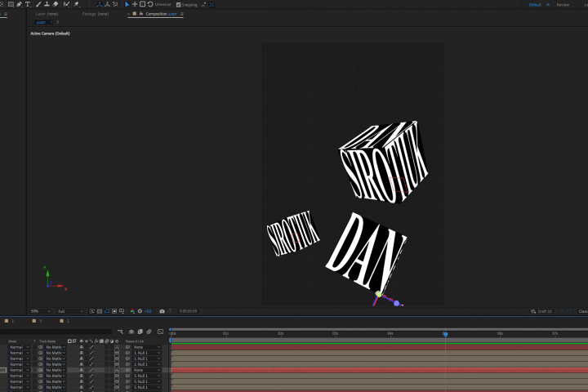Screen dimensions: 588x392
Task: Activate the Selection arrow tool
Action: [127, 5]
